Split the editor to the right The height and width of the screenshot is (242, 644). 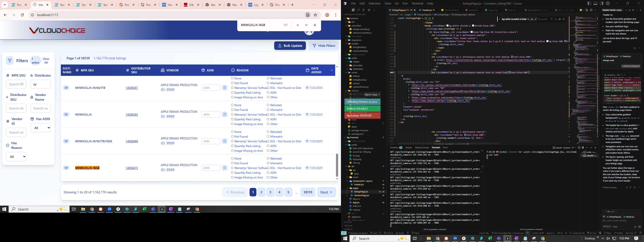(591, 10)
